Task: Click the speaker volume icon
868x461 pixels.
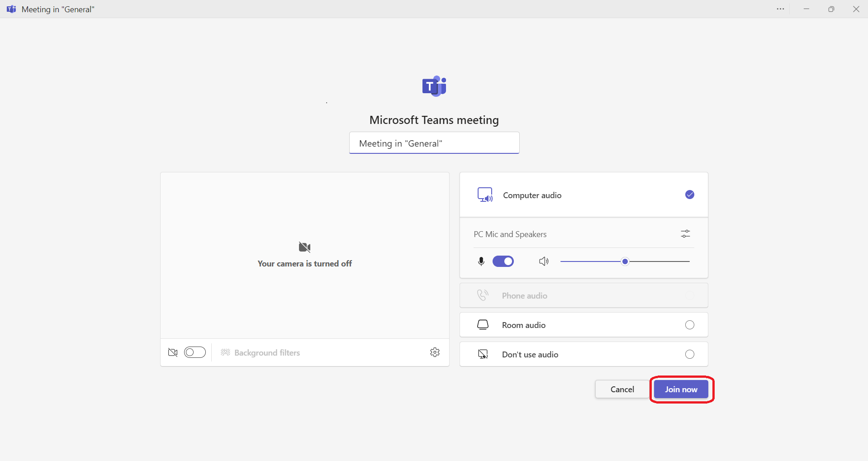Action: point(544,261)
